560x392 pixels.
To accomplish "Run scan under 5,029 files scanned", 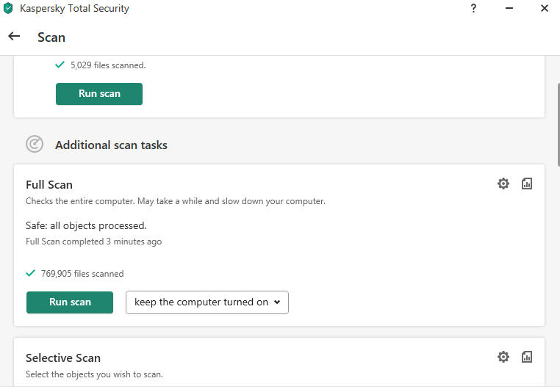I will point(99,94).
